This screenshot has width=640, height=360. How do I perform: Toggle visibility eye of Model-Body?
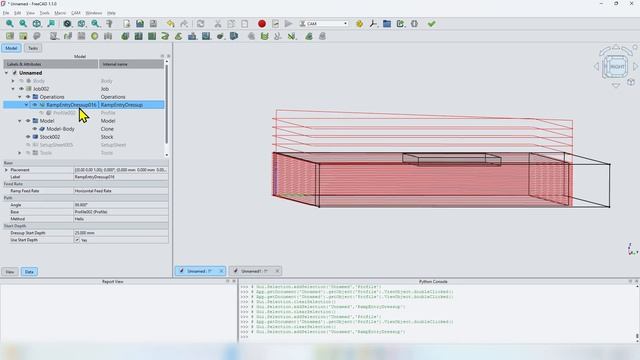coord(35,129)
